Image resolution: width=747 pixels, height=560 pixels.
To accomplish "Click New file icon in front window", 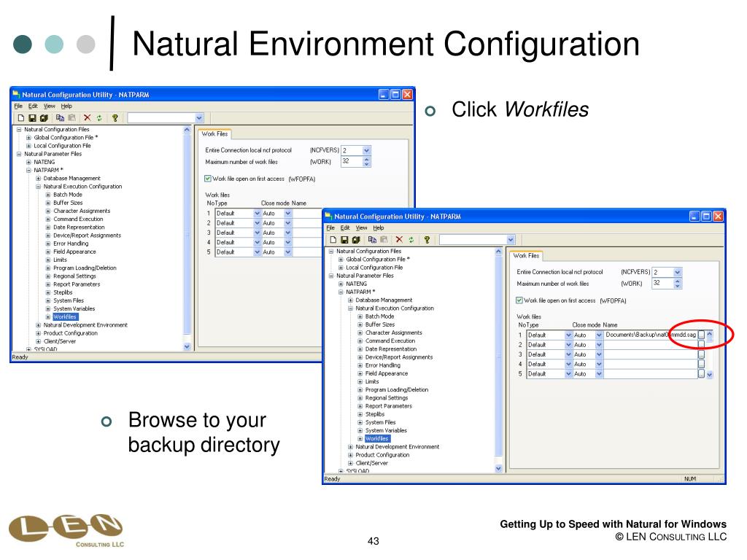I will coord(333,239).
